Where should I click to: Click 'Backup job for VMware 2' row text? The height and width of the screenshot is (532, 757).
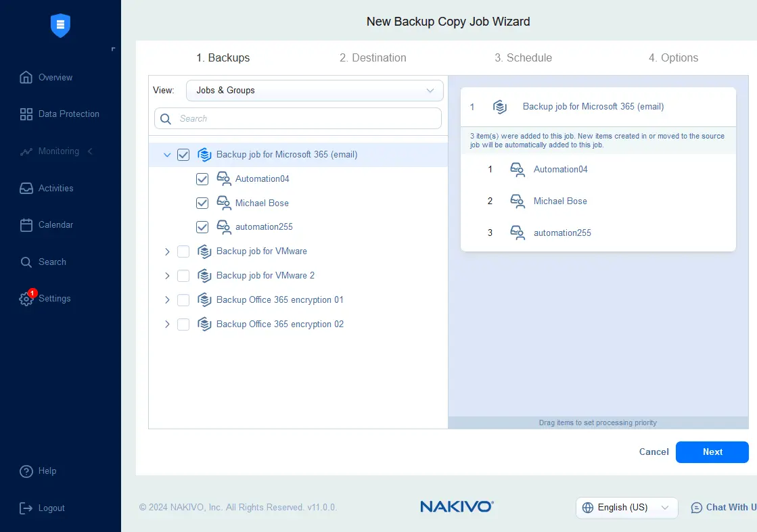click(x=266, y=275)
